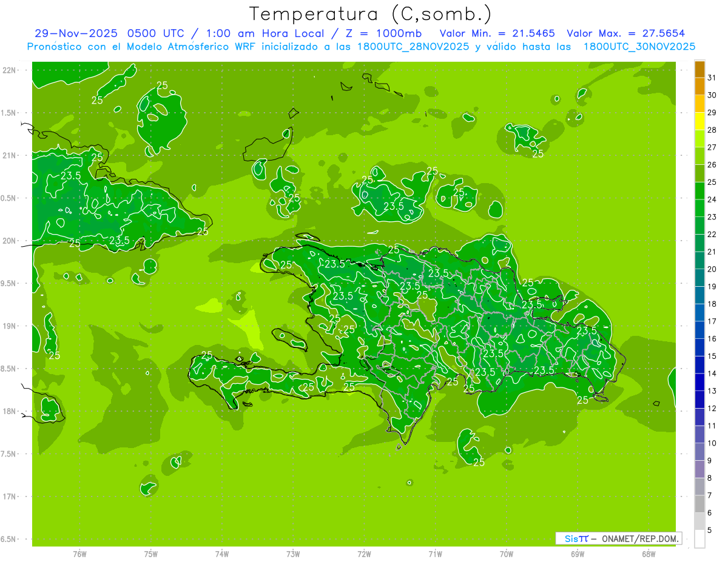Click the colorbar label "10"
Viewport: 728px width, 562px height.
712,443
